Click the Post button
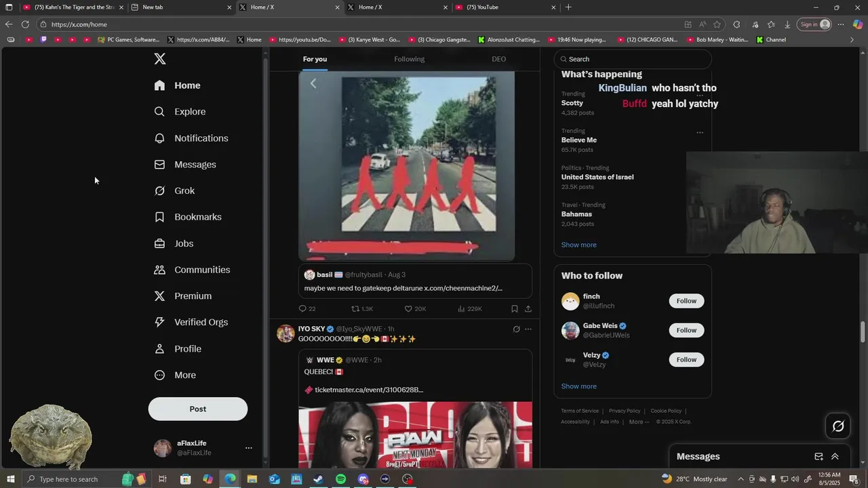The height and width of the screenshot is (488, 868). [x=198, y=409]
